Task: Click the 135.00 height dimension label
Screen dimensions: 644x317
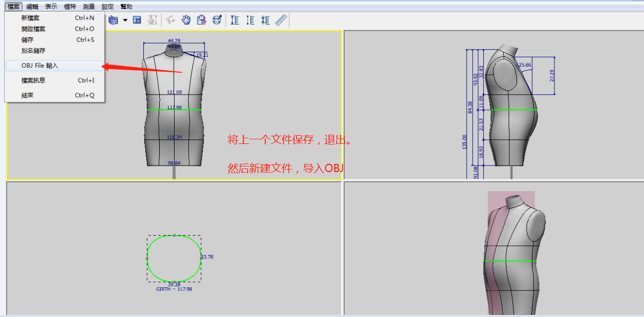Action: click(465, 141)
